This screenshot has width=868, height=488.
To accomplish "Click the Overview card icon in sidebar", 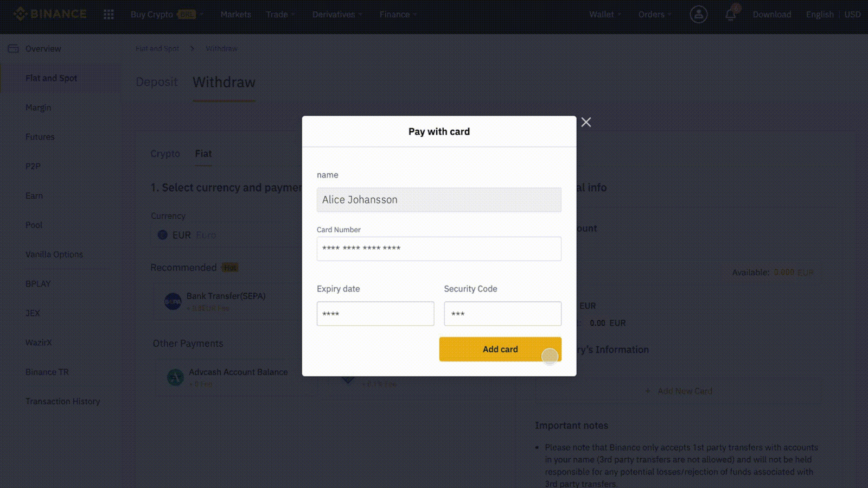I will (x=13, y=48).
